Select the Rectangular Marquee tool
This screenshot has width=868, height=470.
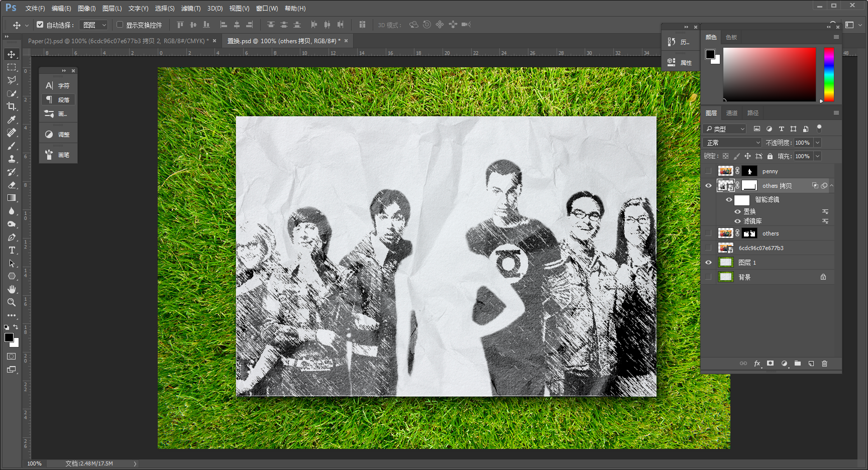click(12, 67)
